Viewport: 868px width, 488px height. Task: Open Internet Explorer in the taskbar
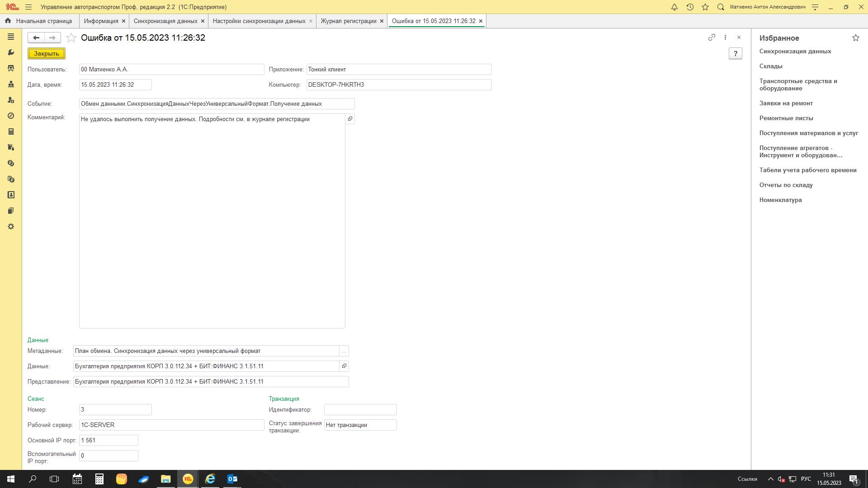tap(210, 479)
